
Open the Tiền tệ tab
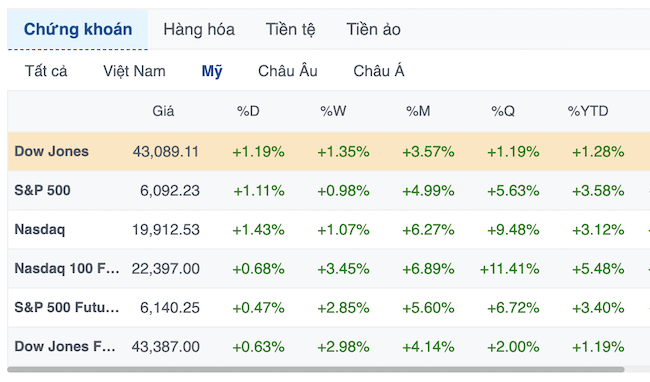pos(290,29)
